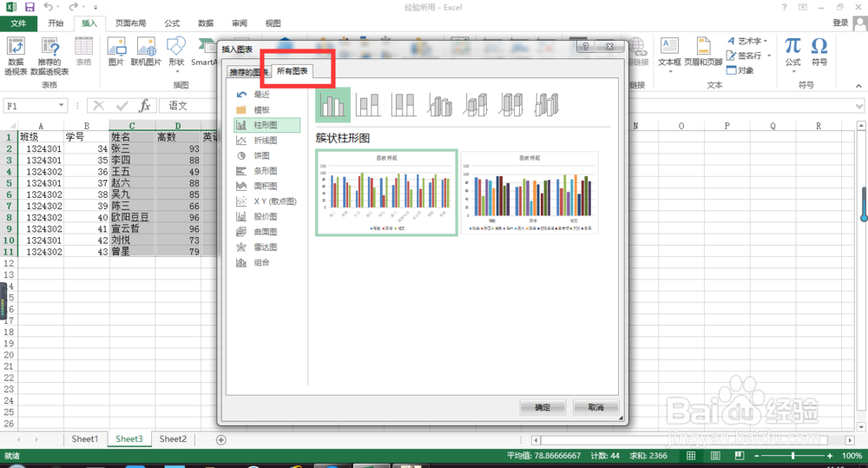Viewport: 868px width, 468px height.
Task: Insert a 数据透视表 pivot table
Action: pos(16,56)
